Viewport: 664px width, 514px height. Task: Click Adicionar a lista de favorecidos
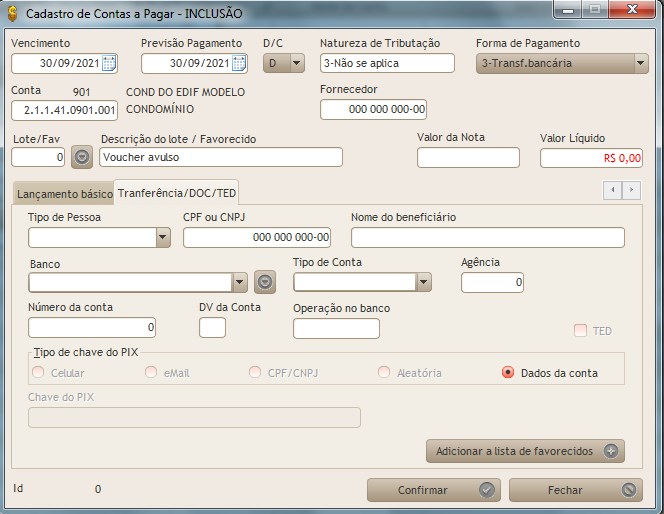tap(525, 451)
